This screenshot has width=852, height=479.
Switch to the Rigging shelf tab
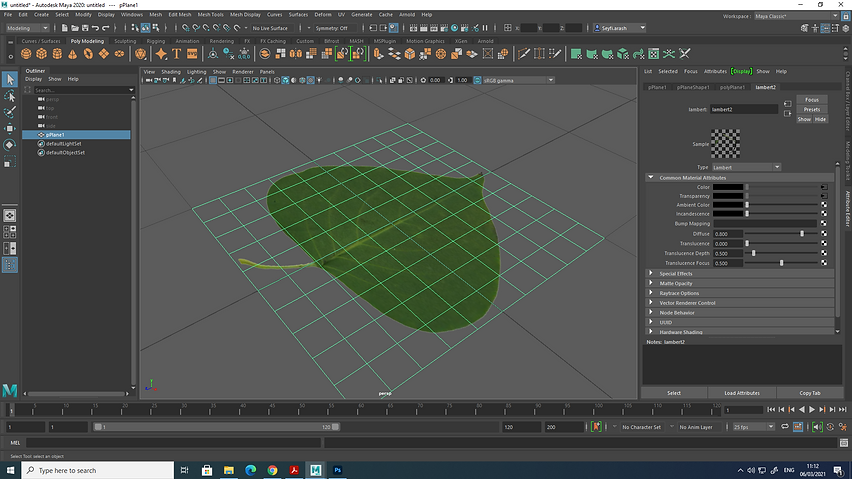(x=155, y=41)
